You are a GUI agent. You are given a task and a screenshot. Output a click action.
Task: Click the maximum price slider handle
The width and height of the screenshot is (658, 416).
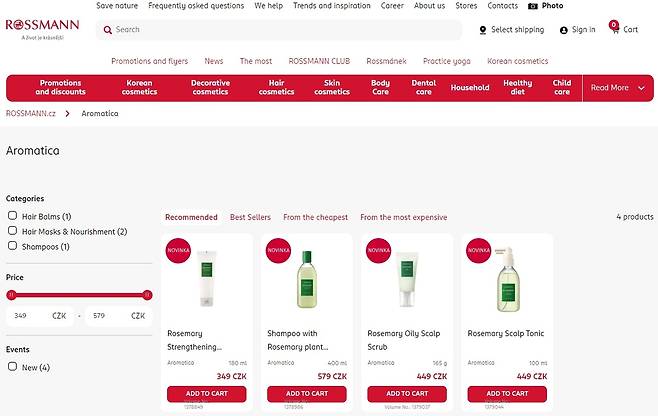147,295
